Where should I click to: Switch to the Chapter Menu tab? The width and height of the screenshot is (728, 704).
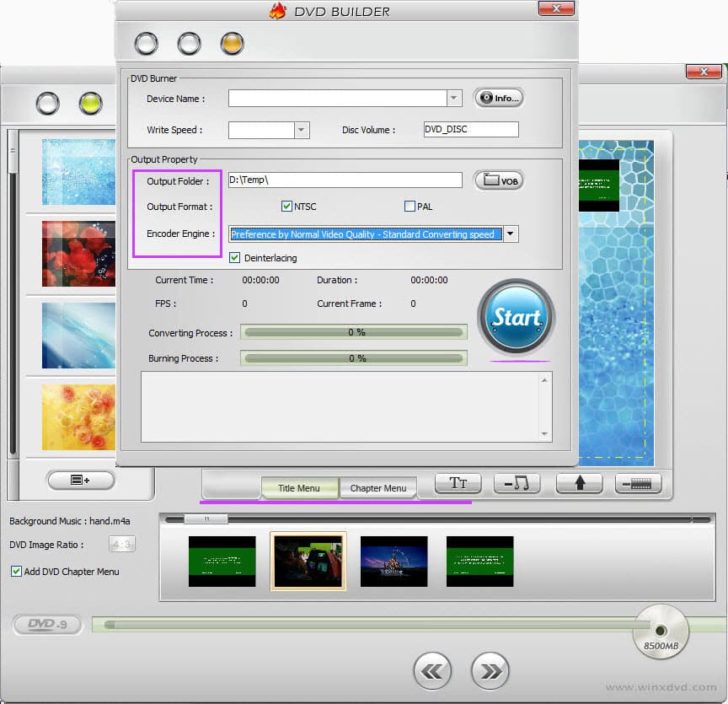coord(378,486)
